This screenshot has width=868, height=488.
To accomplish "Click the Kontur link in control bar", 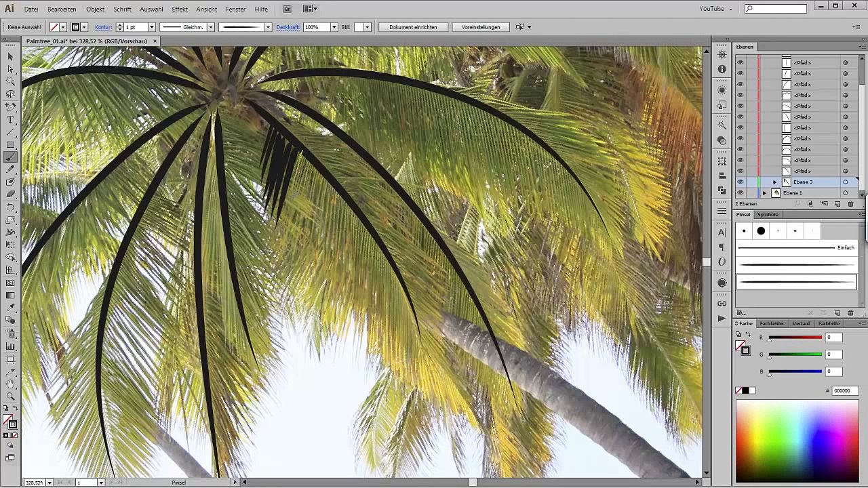I will (x=103, y=27).
